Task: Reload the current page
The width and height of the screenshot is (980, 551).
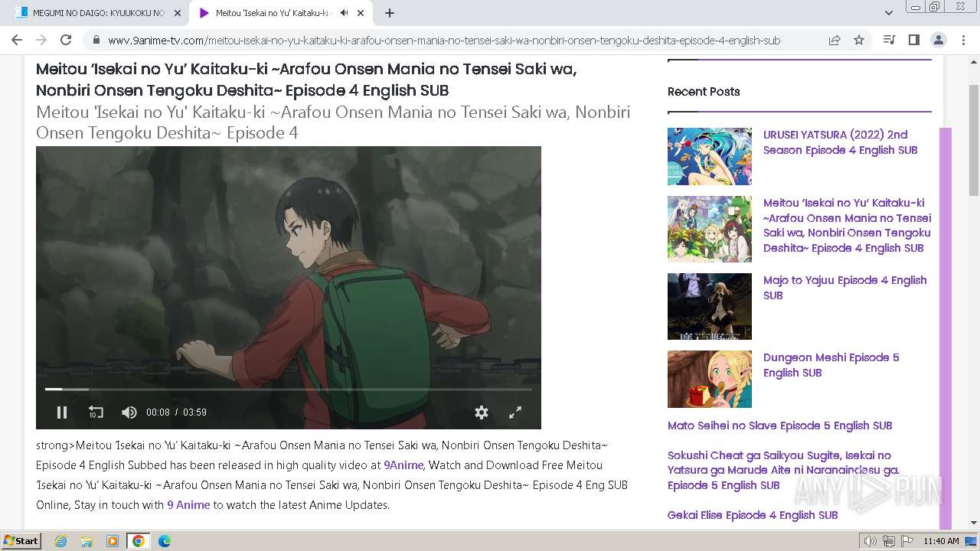Action: [x=66, y=40]
